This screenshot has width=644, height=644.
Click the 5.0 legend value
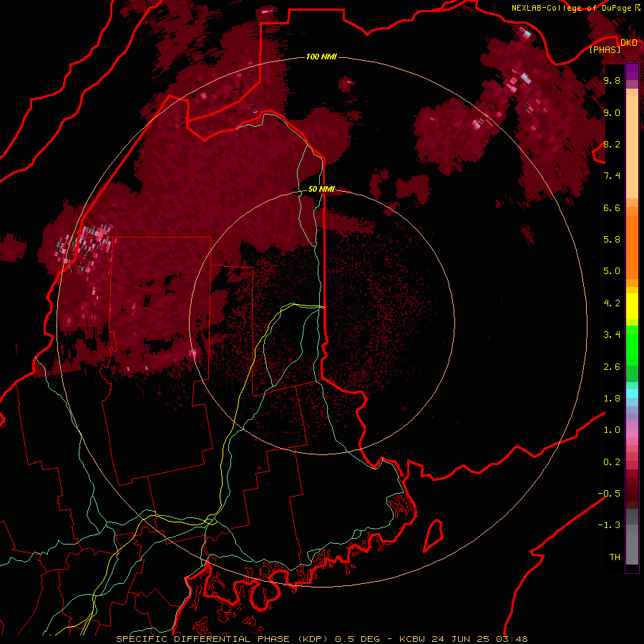(x=612, y=271)
